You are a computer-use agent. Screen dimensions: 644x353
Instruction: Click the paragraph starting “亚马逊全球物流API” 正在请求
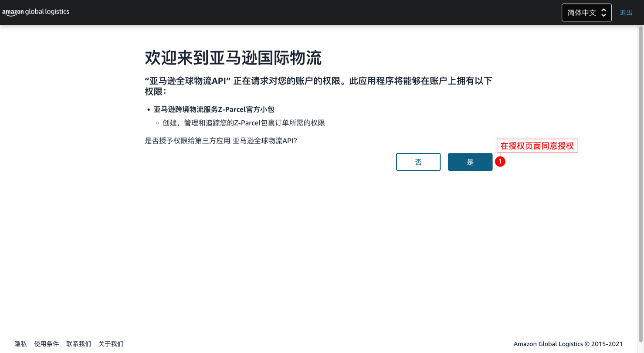tap(319, 86)
